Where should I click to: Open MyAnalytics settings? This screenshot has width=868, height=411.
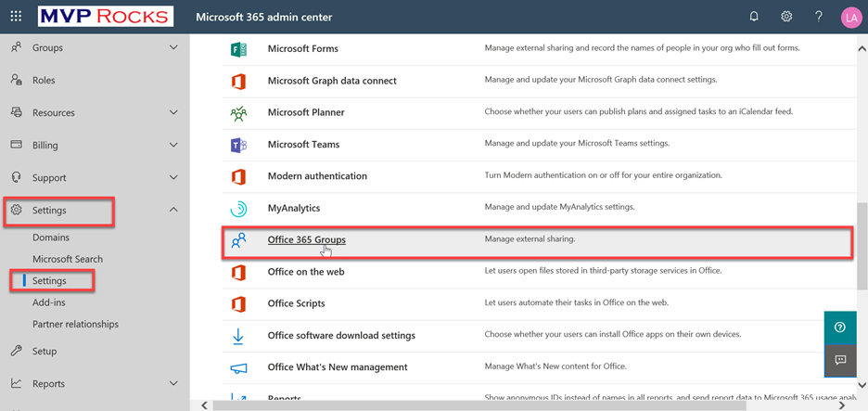(294, 208)
